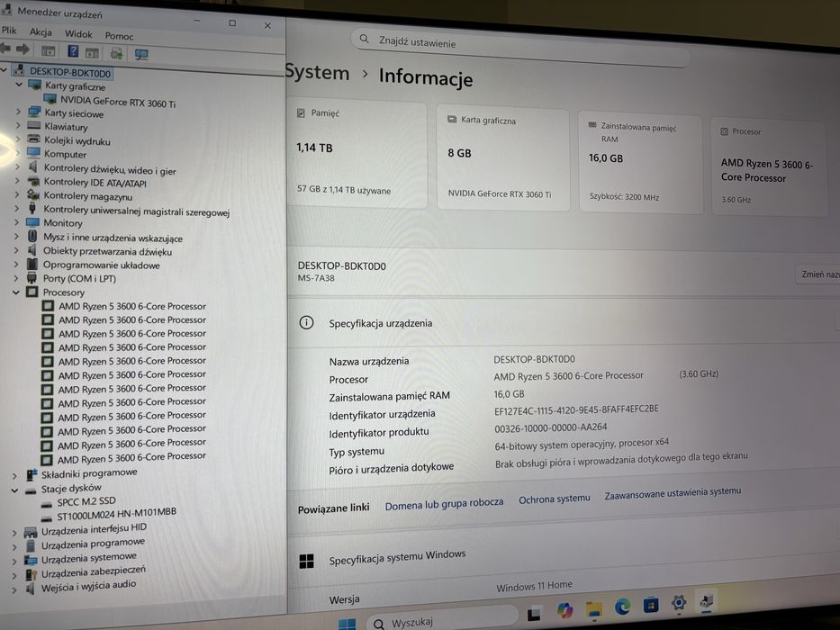
Task: Expand the Wejścia i wyjścia audio category
Action: [14, 590]
